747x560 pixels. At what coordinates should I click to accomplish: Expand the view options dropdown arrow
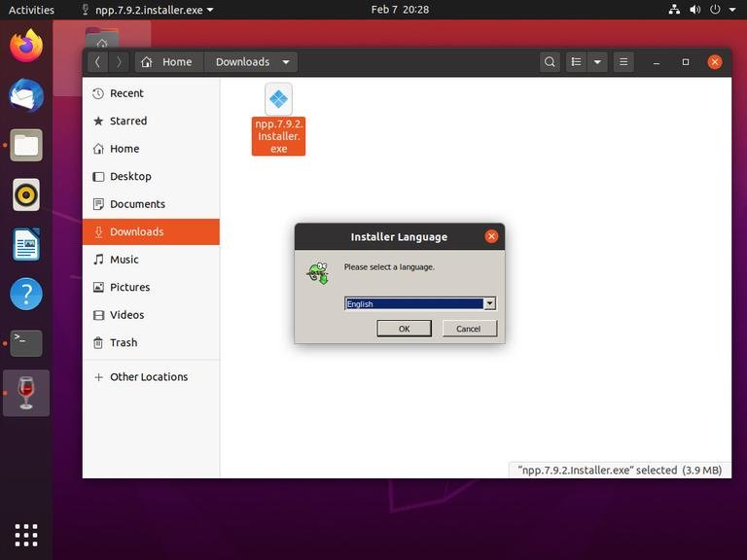pyautogui.click(x=597, y=61)
